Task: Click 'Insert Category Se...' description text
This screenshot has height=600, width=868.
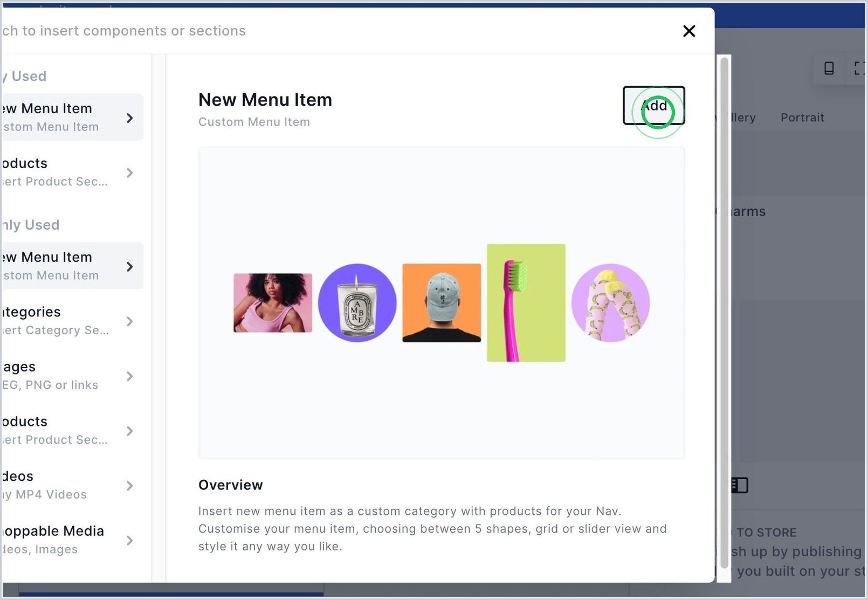Action: pyautogui.click(x=55, y=330)
